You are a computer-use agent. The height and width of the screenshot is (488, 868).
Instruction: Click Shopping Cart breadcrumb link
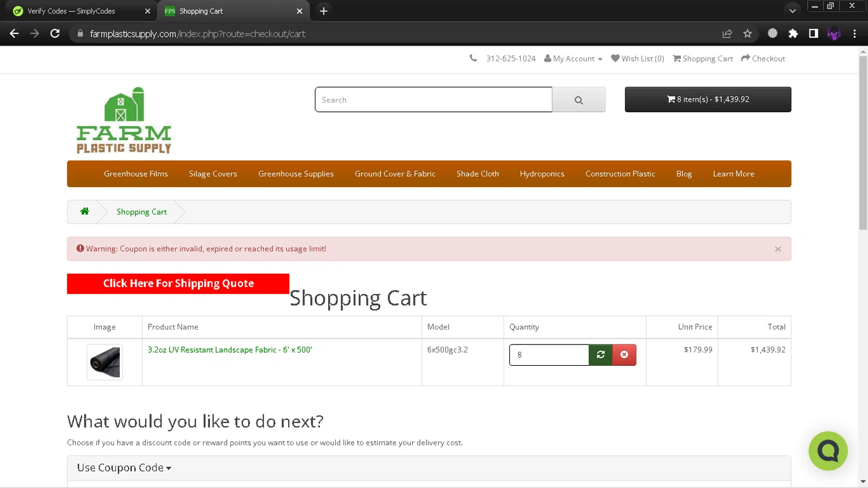point(142,212)
